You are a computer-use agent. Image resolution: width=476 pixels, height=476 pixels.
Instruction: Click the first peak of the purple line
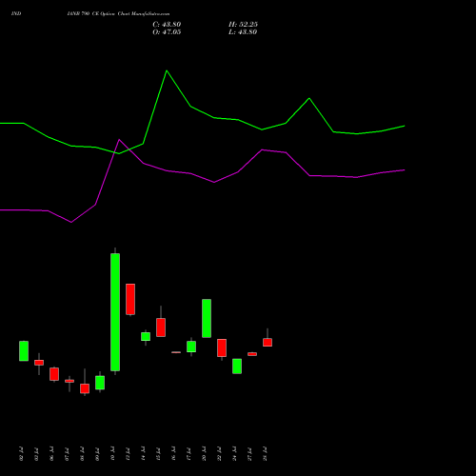119,139
